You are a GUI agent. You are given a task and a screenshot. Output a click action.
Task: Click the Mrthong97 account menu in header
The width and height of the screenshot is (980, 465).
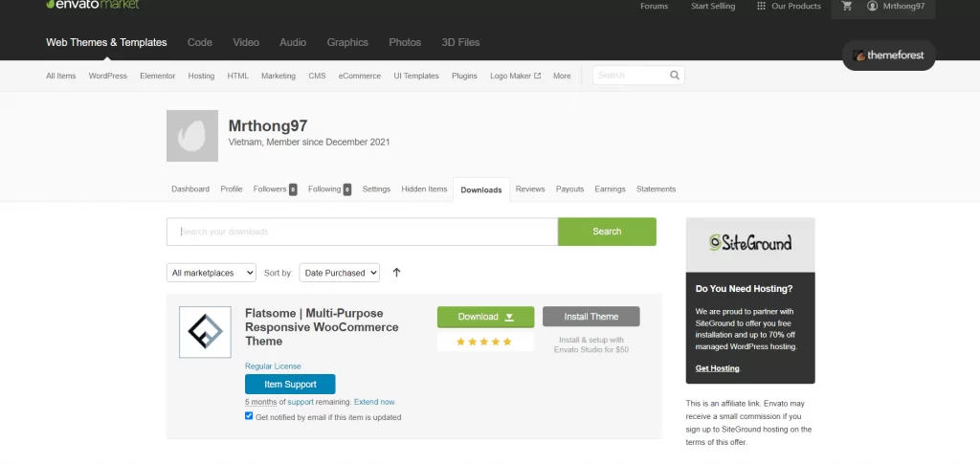point(896,7)
